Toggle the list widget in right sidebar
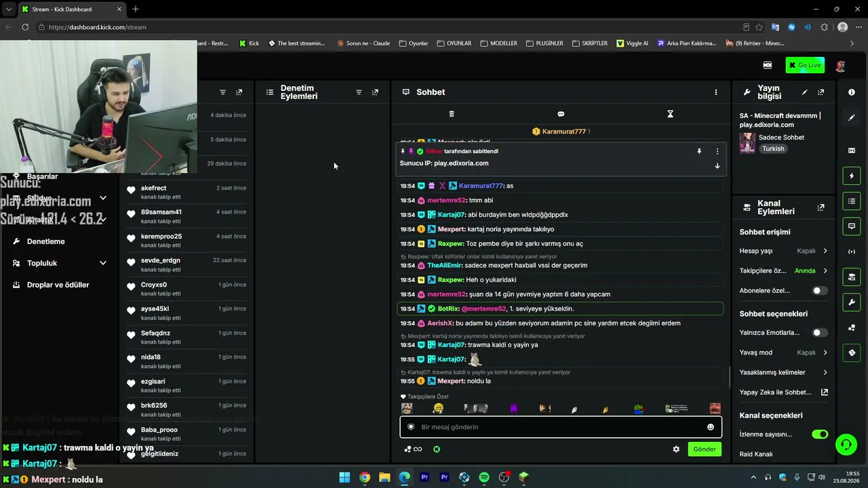Image resolution: width=868 pixels, height=488 pixels. (852, 201)
